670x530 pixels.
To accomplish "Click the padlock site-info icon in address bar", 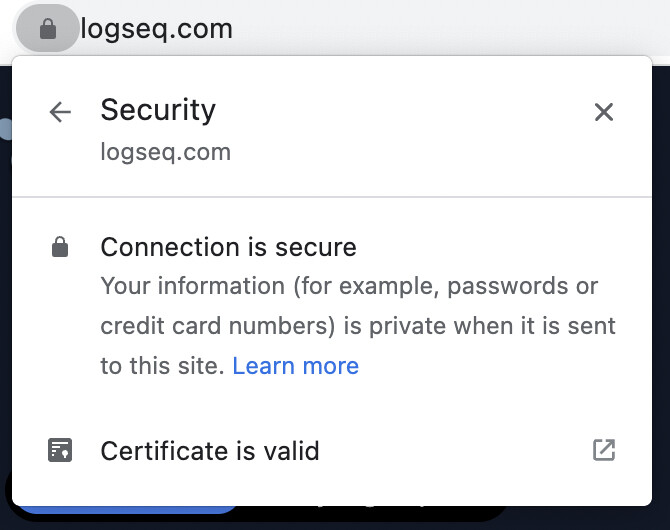I will point(47,29).
